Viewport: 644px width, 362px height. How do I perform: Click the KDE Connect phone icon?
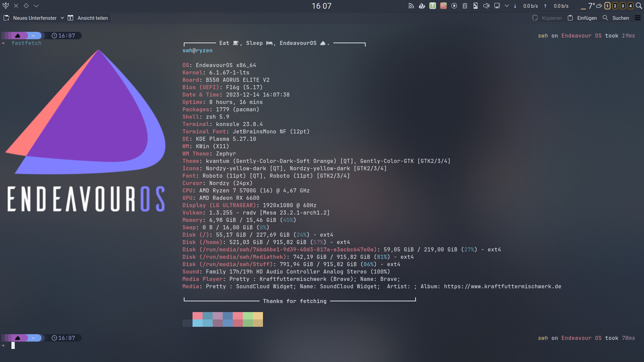pos(476,6)
